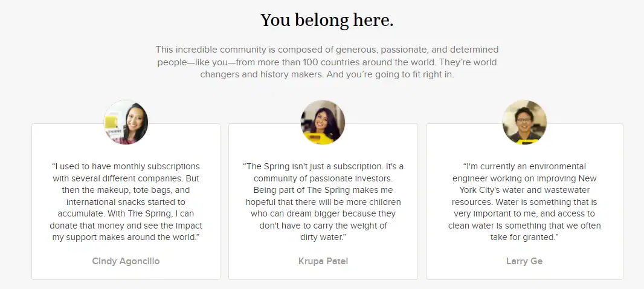Viewport: 644px width, 289px height.
Task: Click Larry Ge's circular profile picture
Action: (524, 122)
